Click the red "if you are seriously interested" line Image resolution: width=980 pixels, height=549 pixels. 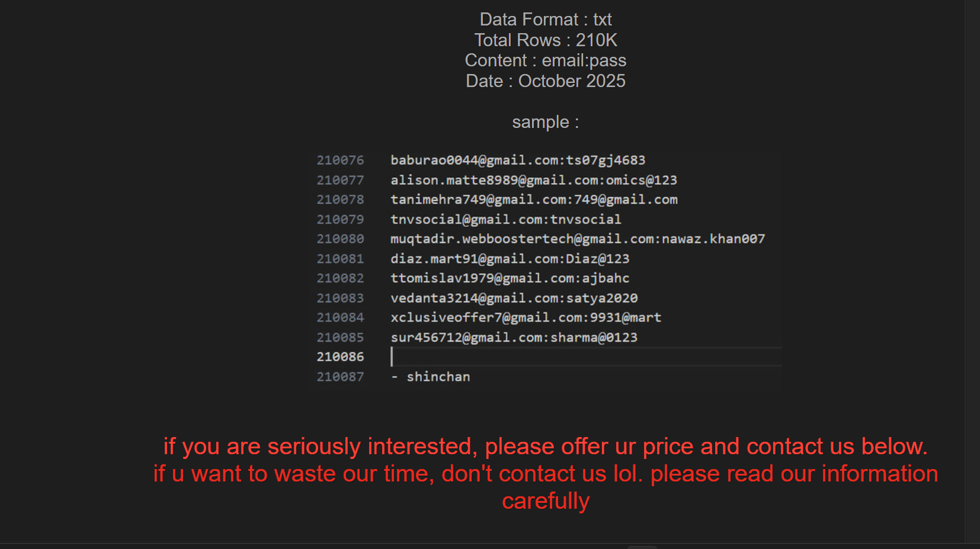click(545, 447)
